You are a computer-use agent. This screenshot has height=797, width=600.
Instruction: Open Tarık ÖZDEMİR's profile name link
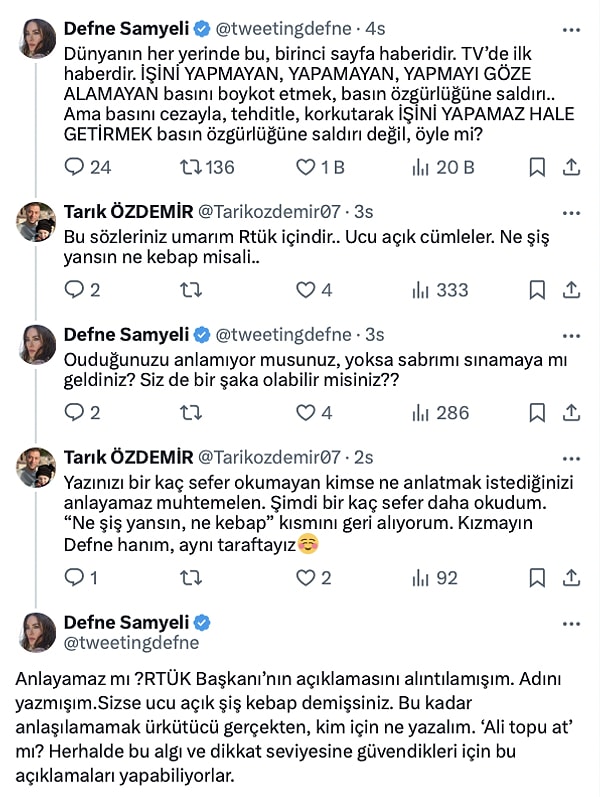click(x=128, y=212)
